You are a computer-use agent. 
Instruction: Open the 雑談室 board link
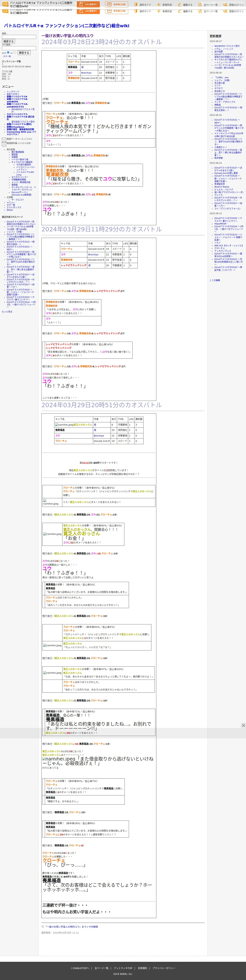[x=14, y=155]
